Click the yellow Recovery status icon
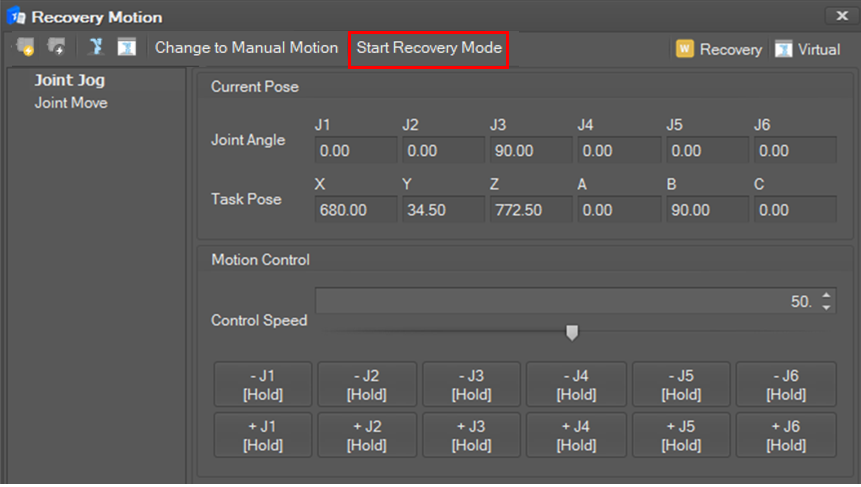861x487 pixels. 685,49
